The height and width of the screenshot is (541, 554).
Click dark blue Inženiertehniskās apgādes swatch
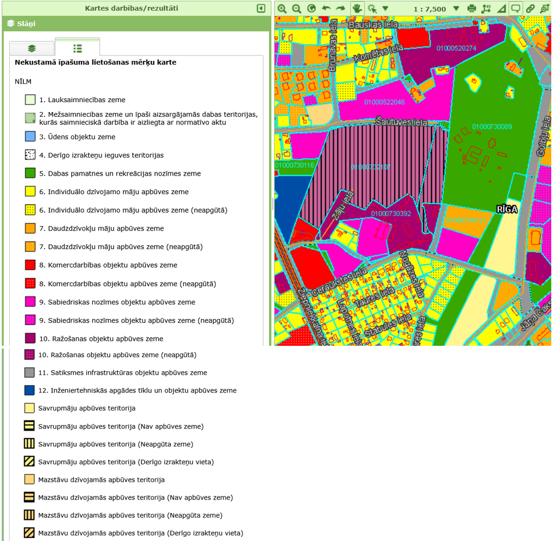[x=29, y=390]
